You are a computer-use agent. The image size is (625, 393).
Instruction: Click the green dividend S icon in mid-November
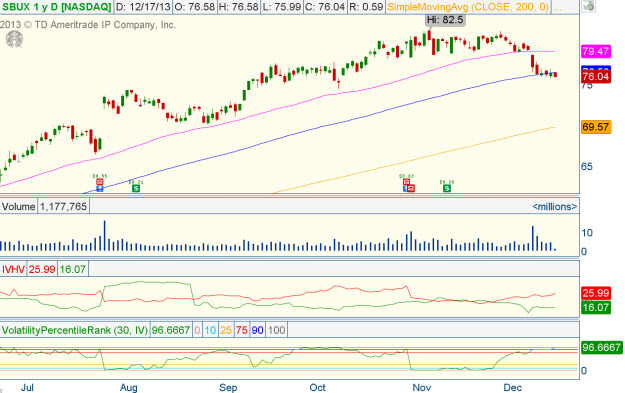pyautogui.click(x=447, y=188)
